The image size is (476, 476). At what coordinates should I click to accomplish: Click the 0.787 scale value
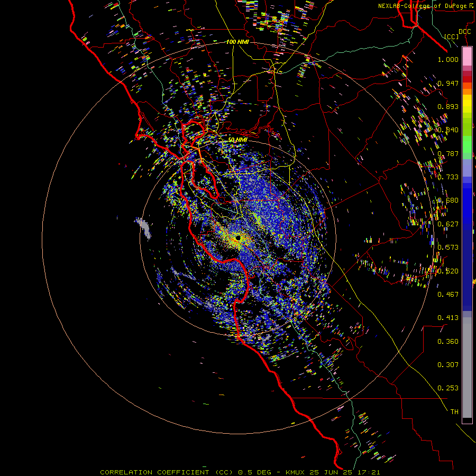tap(448, 153)
